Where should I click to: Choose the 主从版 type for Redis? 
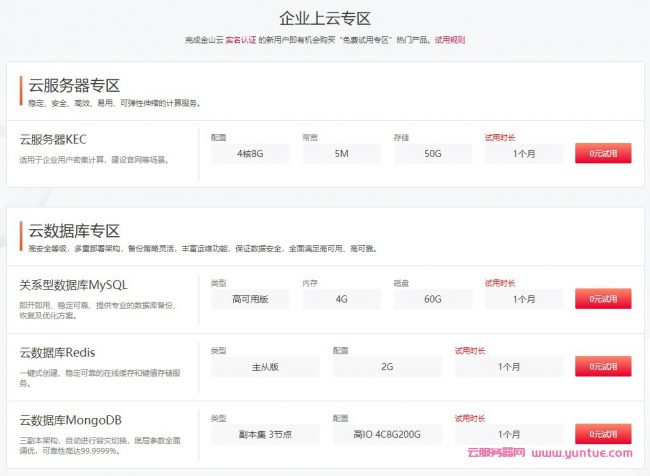point(265,367)
